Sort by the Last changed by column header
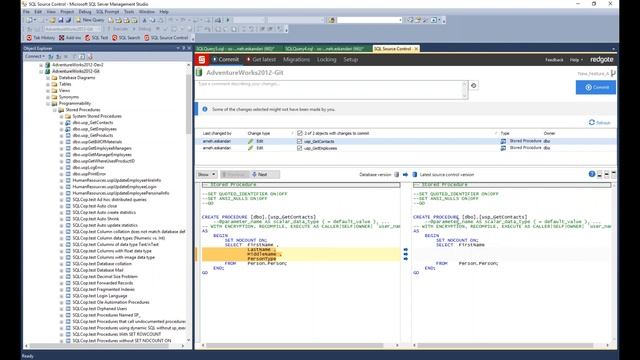640x360 pixels. [217, 133]
